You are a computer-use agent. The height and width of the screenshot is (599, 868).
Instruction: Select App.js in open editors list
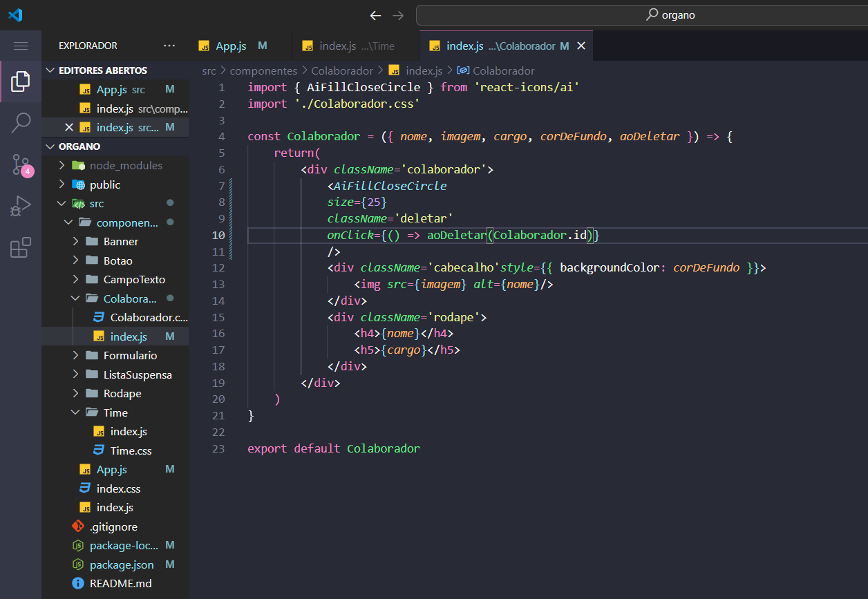115,90
